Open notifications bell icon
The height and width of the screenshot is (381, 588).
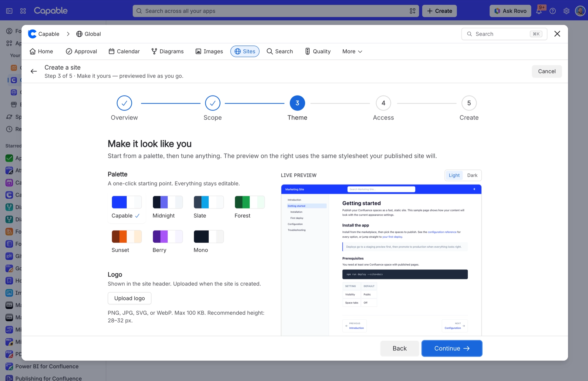click(x=539, y=11)
